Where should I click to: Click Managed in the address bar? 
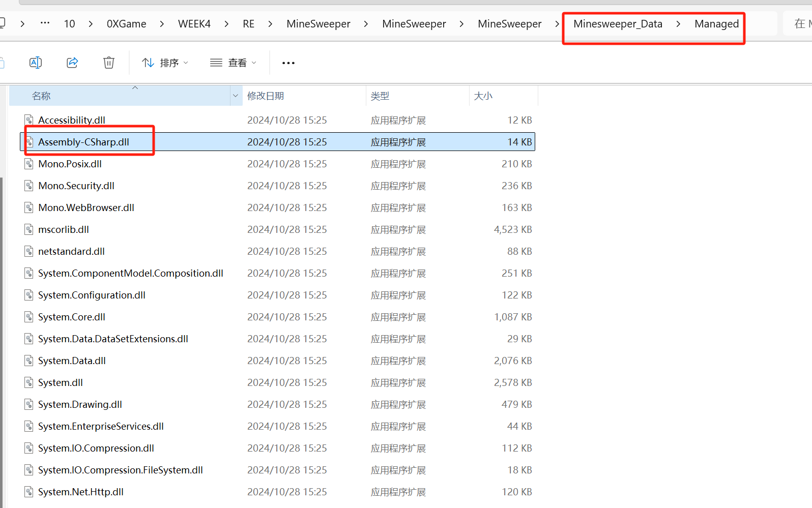(716, 24)
